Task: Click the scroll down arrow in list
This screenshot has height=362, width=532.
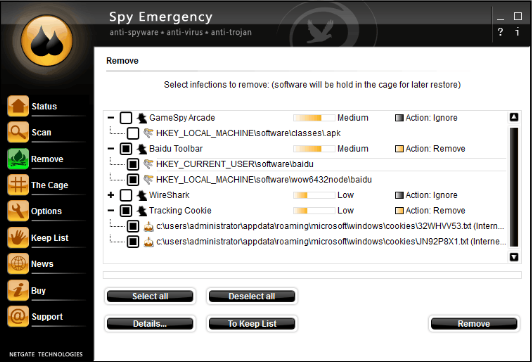Action: (514, 257)
